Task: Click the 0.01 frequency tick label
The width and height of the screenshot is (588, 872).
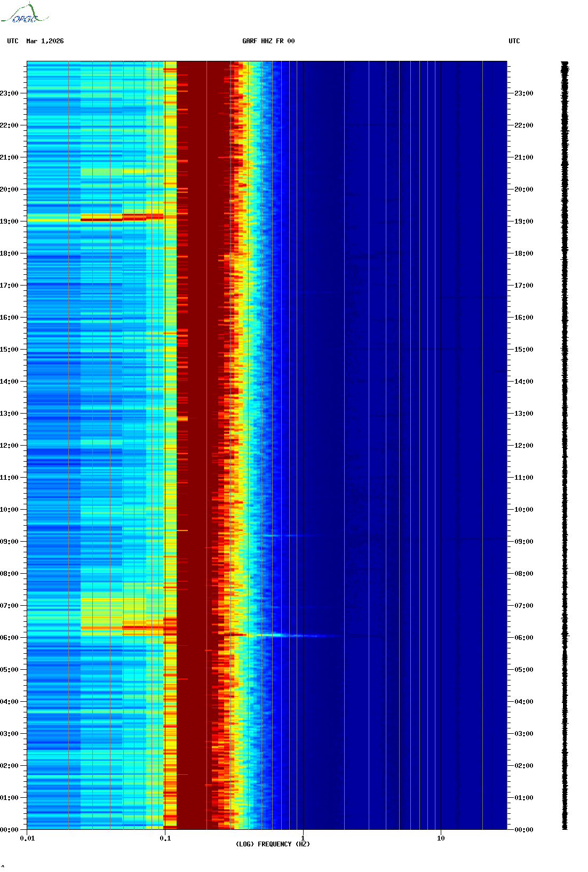Action: point(27,838)
